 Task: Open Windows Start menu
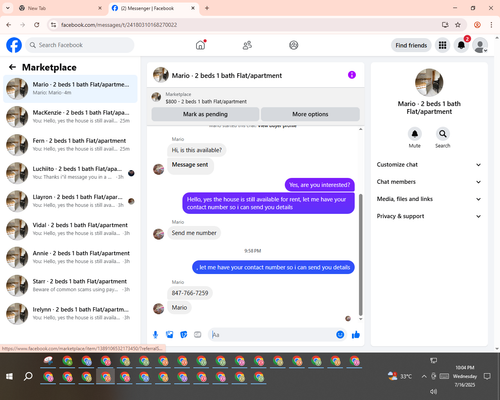pos(9,377)
